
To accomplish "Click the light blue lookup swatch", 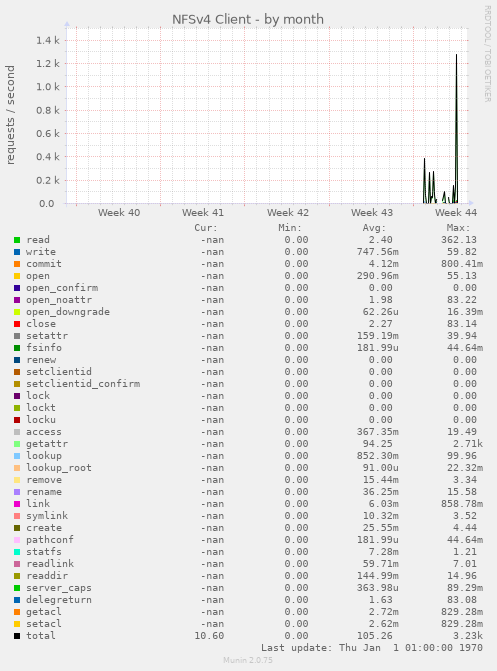I will [x=17, y=456].
